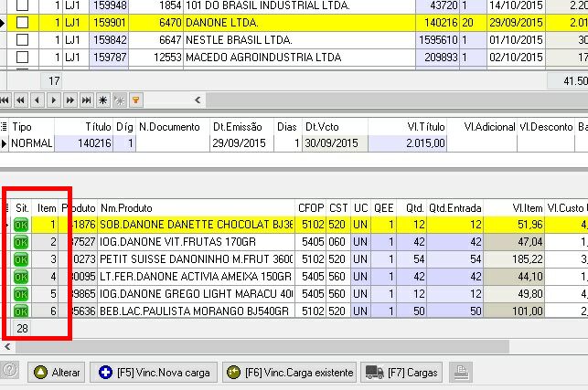Screen dimensions: 588x390
Task: Click OK status icon for item 2
Action: point(21,242)
